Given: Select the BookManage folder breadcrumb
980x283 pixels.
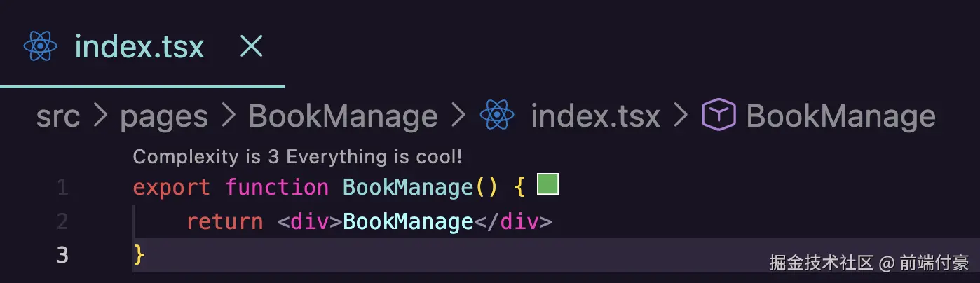Looking at the screenshot, I should click(x=343, y=116).
